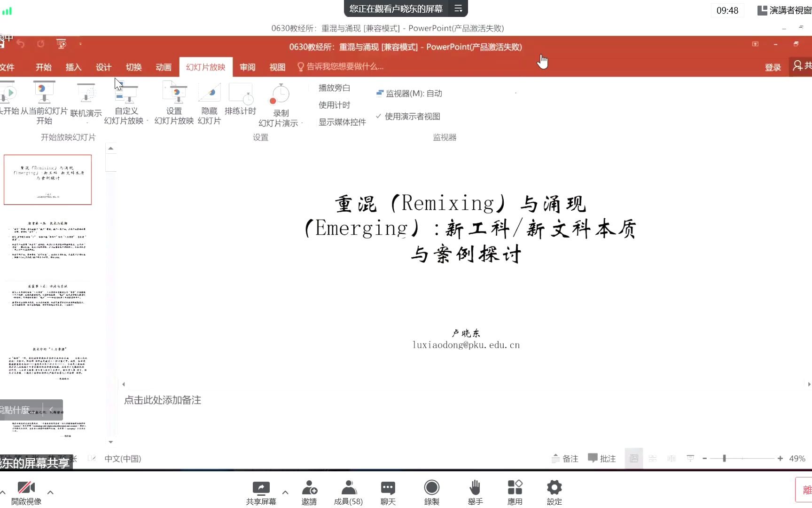Open 自定义幻灯片放映 custom slide show
The width and height of the screenshot is (812, 508).
pos(126,103)
